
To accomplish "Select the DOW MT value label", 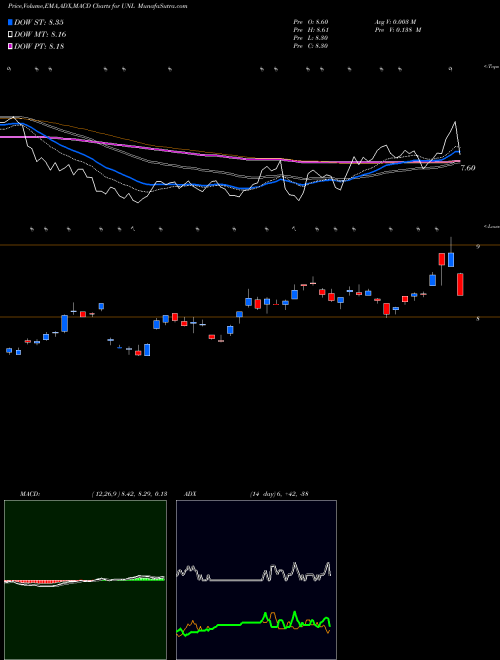I will (x=40, y=34).
